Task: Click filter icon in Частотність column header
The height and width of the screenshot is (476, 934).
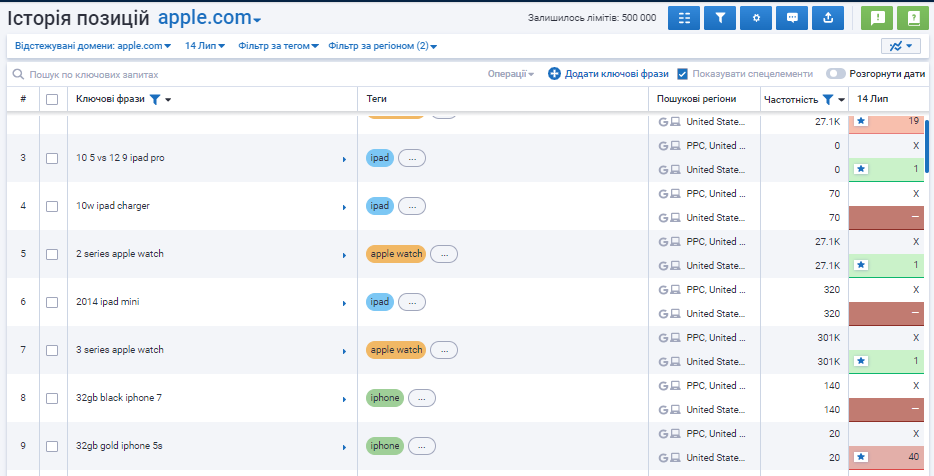Action: [x=828, y=99]
